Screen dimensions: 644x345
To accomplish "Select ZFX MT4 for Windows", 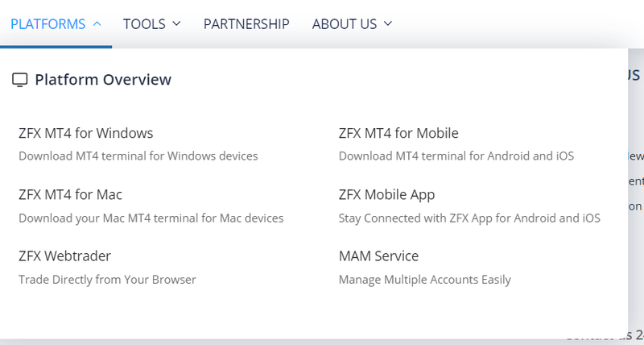I will [x=86, y=133].
